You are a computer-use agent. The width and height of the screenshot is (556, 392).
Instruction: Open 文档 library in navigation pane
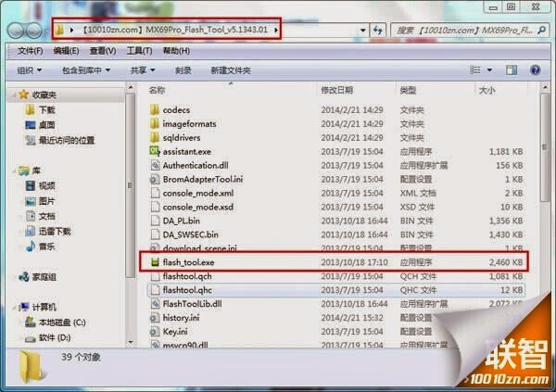click(x=47, y=216)
